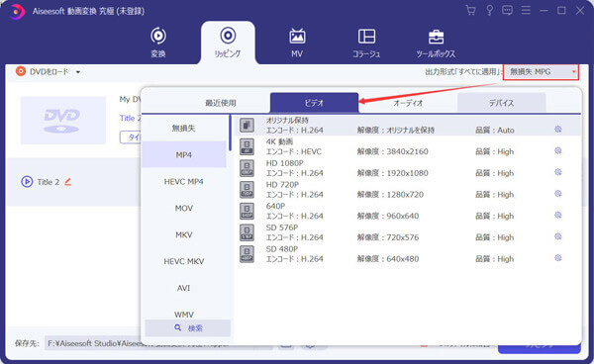Play Title 2 with the play icon

[27, 182]
